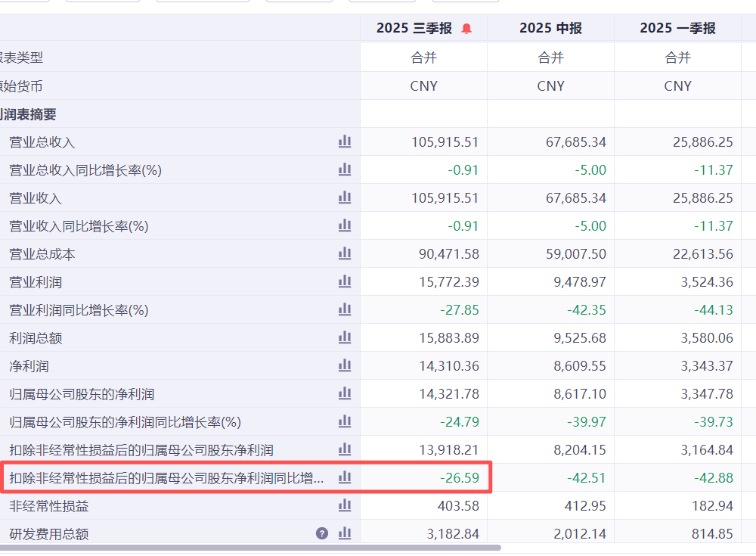756x556 pixels.
Task: Click chart icon next to 非经常性损益
Action: tap(345, 505)
